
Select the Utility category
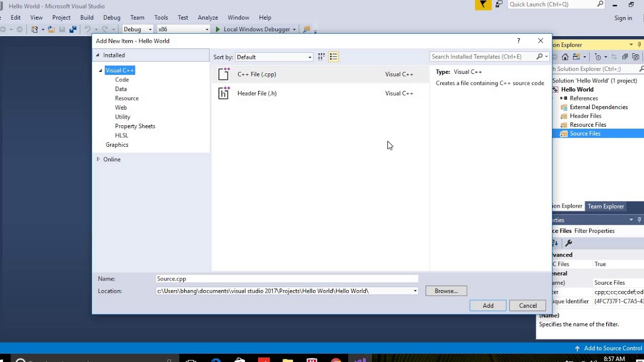[122, 117]
